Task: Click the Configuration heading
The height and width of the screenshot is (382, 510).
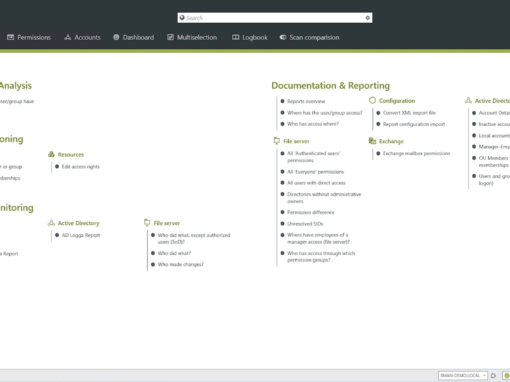Action: (x=397, y=101)
